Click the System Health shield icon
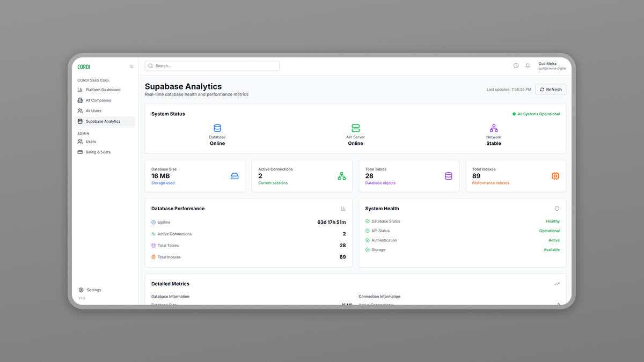 click(557, 209)
